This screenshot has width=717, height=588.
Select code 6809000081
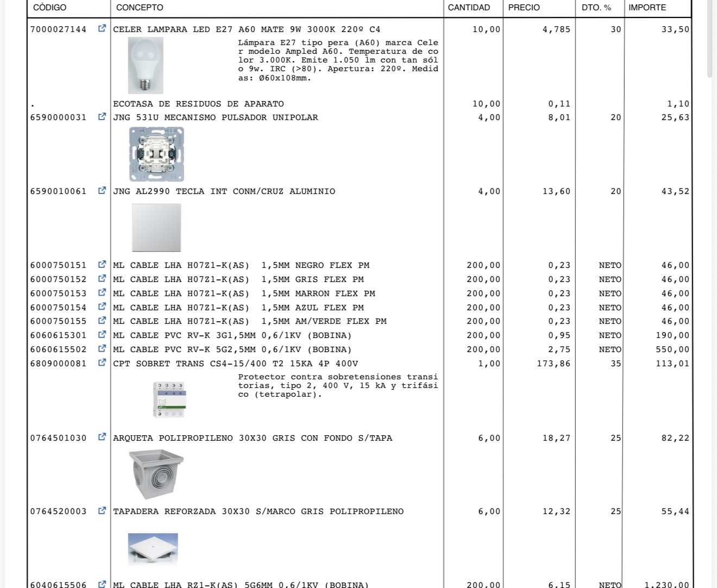tap(58, 364)
